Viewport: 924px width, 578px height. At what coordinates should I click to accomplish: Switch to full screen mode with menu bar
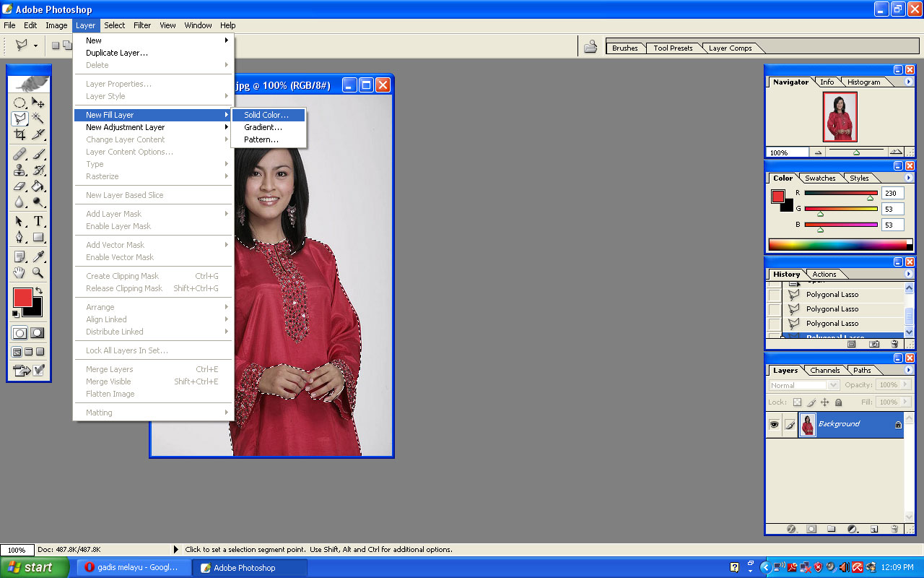[x=29, y=352]
